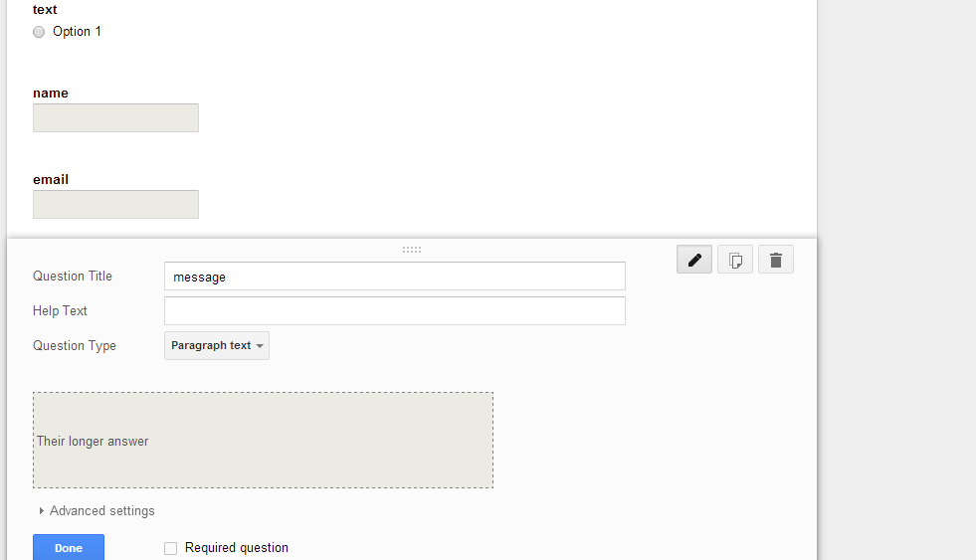976x560 pixels.
Task: Select the name question title
Action: [51, 93]
